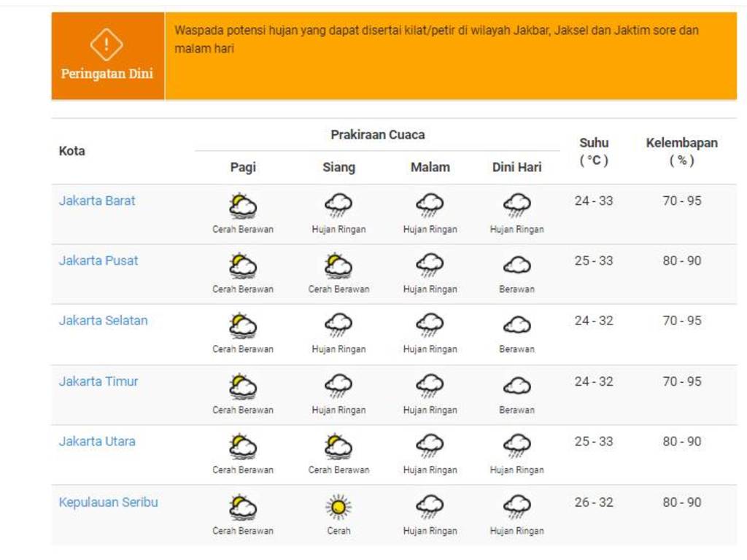Click Jakarta Barat morning Cerah Berawan icon
The image size is (747, 560).
point(242,206)
